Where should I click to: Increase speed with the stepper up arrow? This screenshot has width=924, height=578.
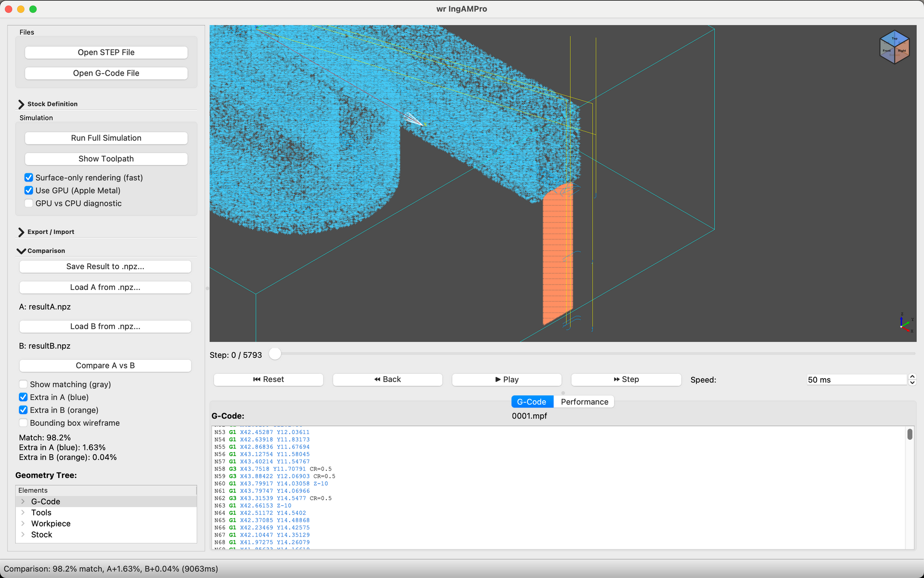click(x=912, y=377)
